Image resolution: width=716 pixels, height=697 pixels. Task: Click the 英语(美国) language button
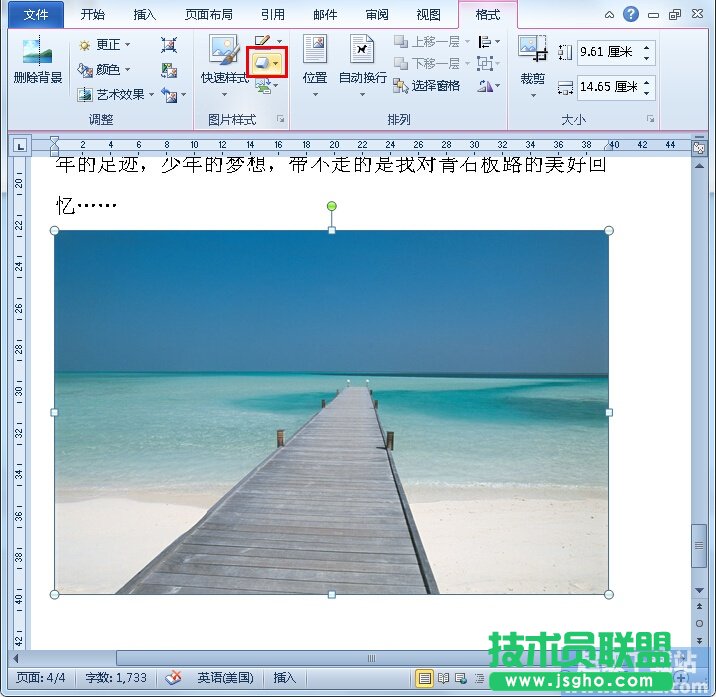(225, 678)
